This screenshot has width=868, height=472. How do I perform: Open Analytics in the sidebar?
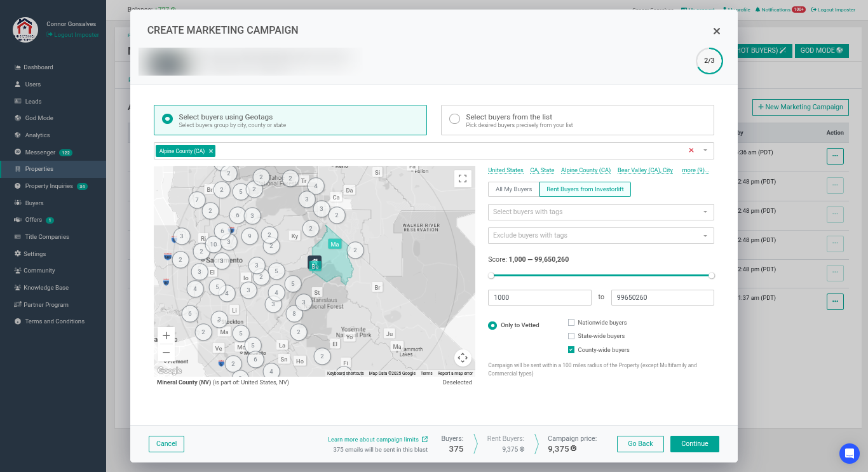[x=37, y=135]
